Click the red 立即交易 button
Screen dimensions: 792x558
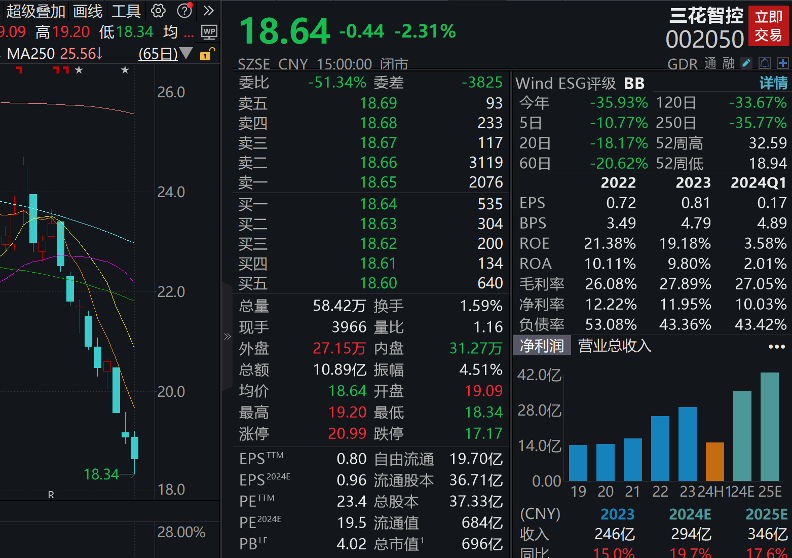(x=768, y=26)
